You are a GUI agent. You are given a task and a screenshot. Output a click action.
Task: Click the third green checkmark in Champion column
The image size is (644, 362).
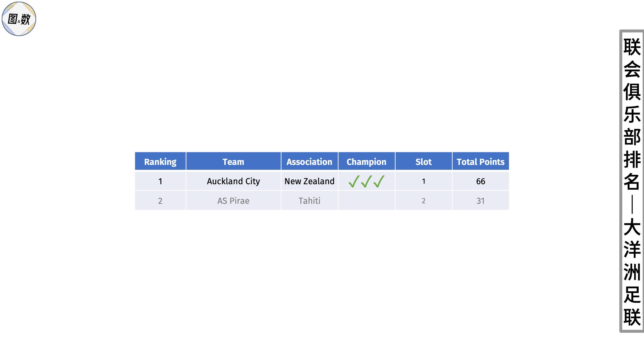pos(379,182)
